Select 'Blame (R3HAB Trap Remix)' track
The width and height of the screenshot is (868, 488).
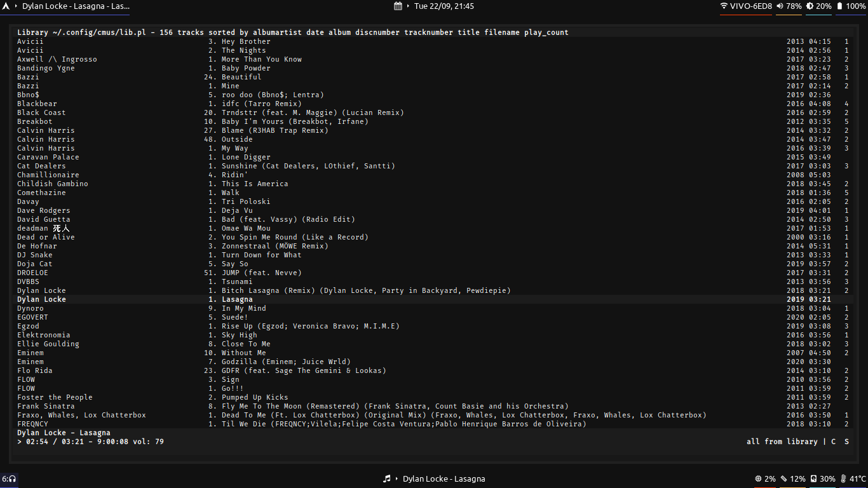click(434, 130)
